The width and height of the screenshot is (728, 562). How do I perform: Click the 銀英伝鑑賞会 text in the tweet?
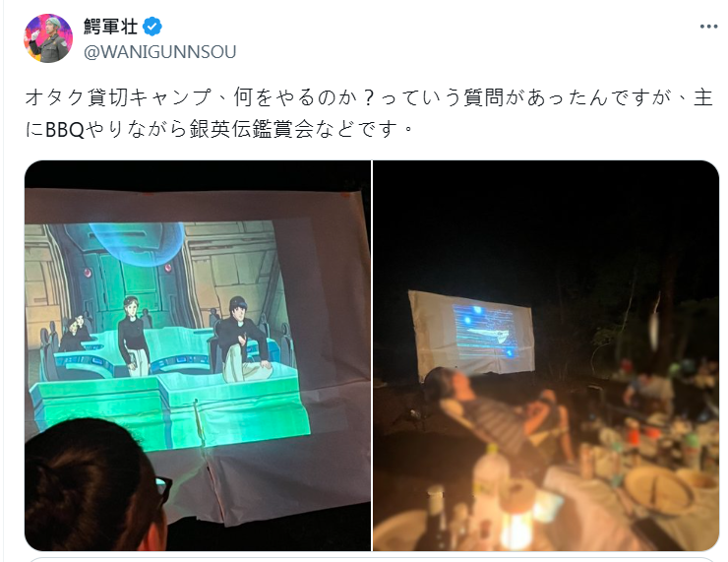click(x=252, y=130)
